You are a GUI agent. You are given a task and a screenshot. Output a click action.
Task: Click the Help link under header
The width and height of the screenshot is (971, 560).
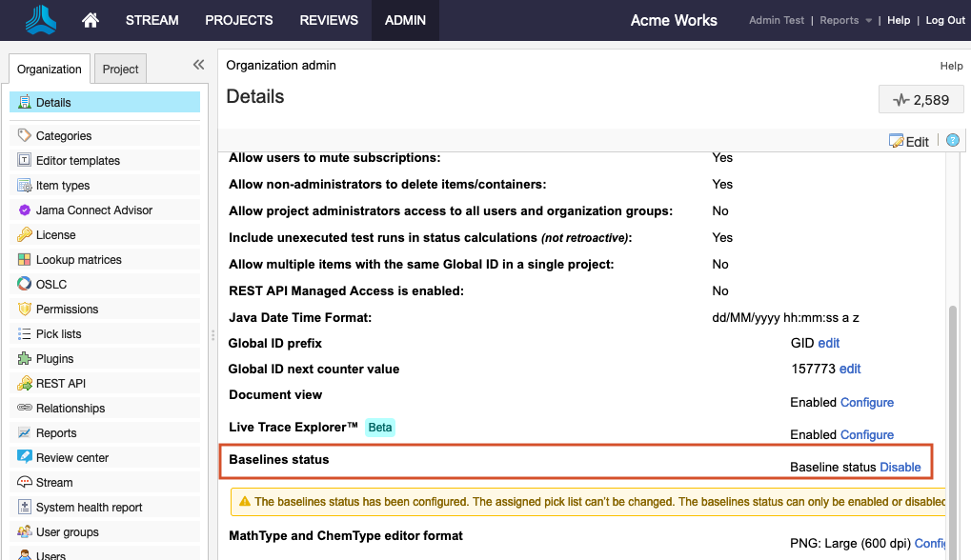pos(951,66)
